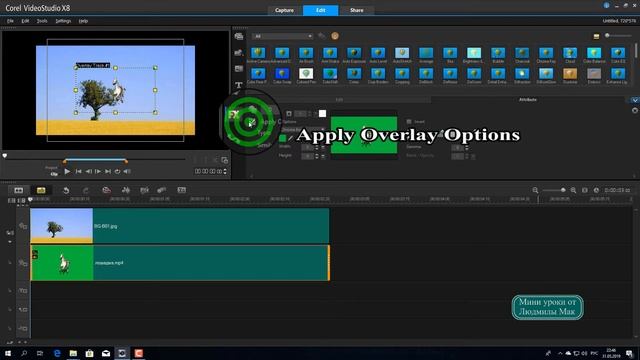640x360 pixels.
Task: Step to the next frame
Action: pos(98,171)
